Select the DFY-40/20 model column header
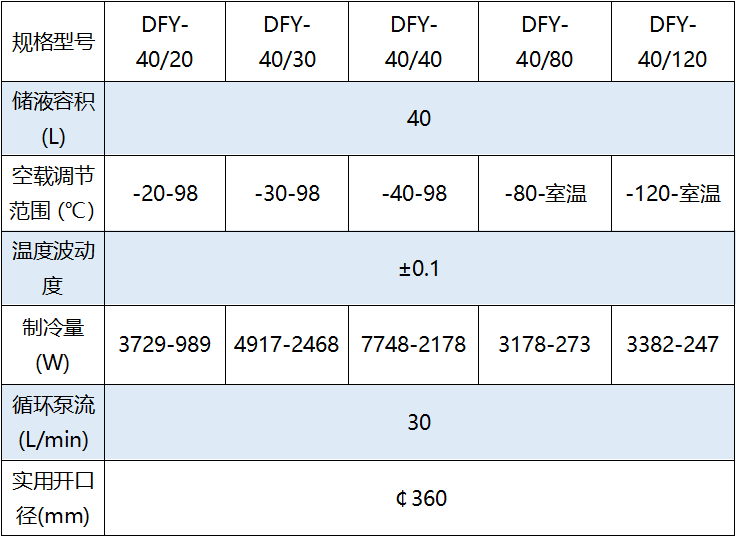736x537 pixels. point(165,41)
